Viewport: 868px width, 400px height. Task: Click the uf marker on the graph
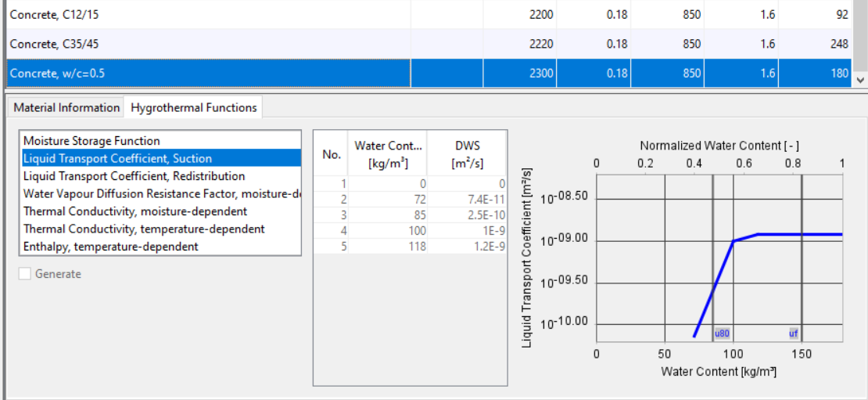point(794,333)
